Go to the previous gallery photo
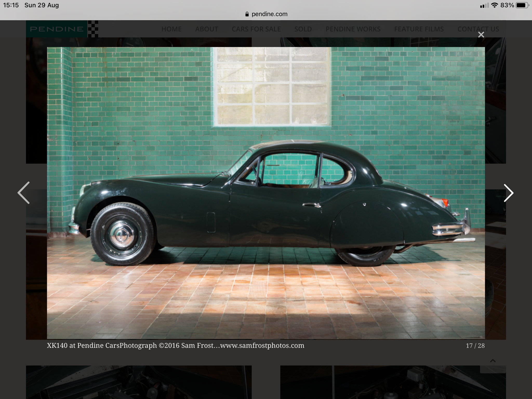The height and width of the screenshot is (399, 532). (x=24, y=193)
